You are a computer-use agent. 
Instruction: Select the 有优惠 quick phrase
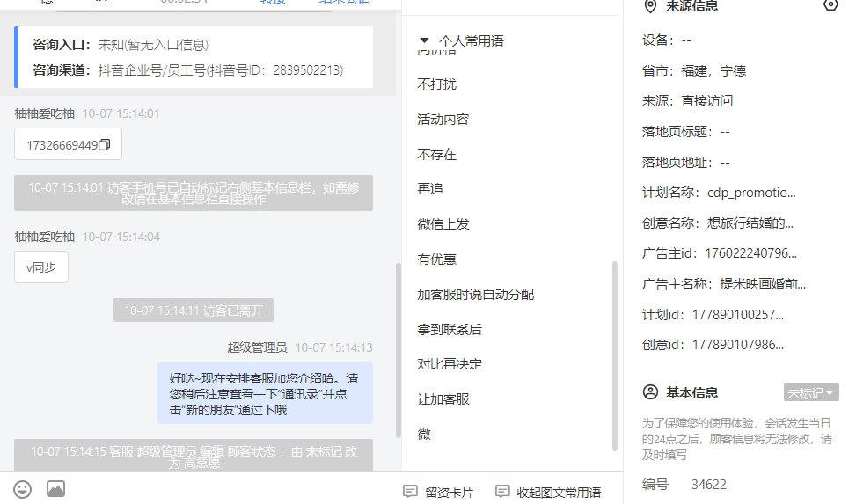point(436,259)
